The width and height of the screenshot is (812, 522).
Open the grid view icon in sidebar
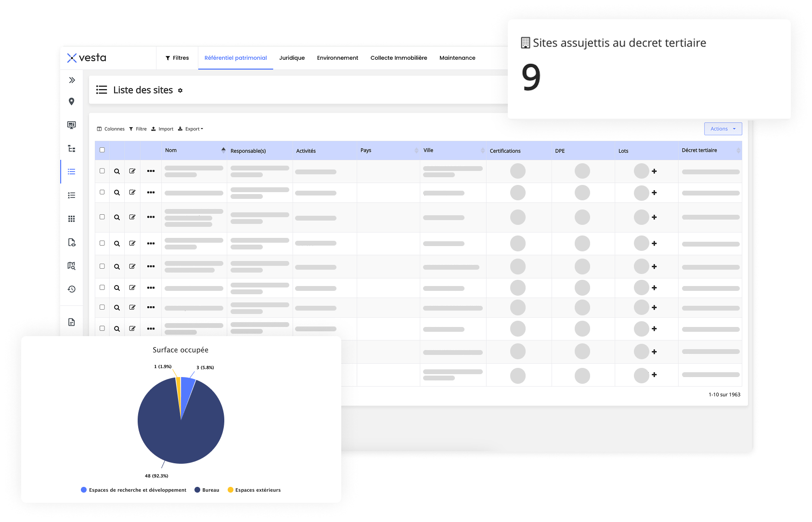[72, 219]
